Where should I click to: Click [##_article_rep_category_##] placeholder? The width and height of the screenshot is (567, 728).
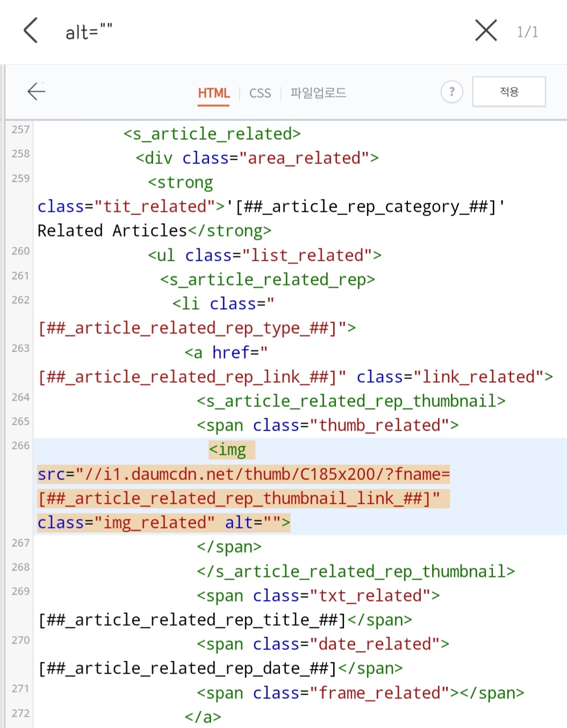pos(365,206)
